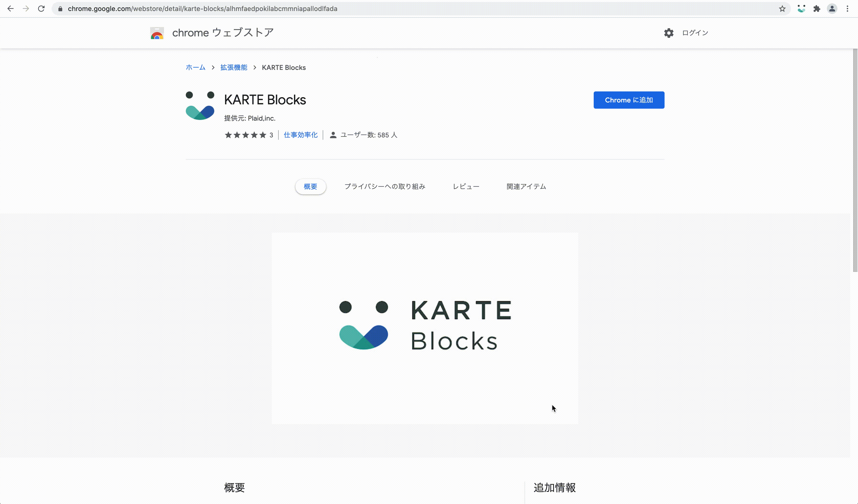Switch to the 関連アイテム tab

pos(526,186)
